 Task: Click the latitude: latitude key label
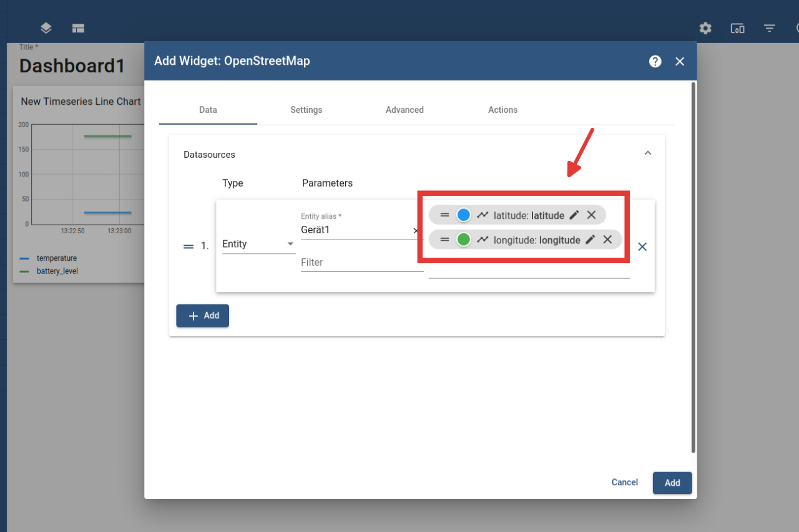pyautogui.click(x=529, y=215)
